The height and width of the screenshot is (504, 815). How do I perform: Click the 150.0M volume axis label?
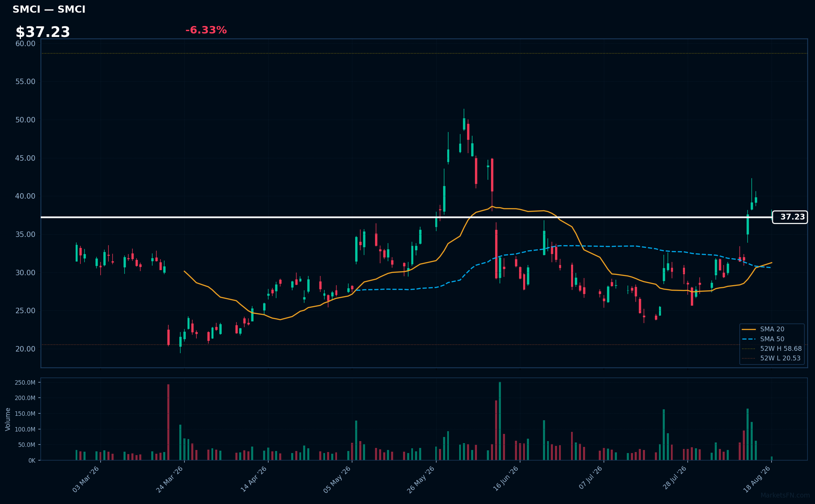[x=25, y=414]
